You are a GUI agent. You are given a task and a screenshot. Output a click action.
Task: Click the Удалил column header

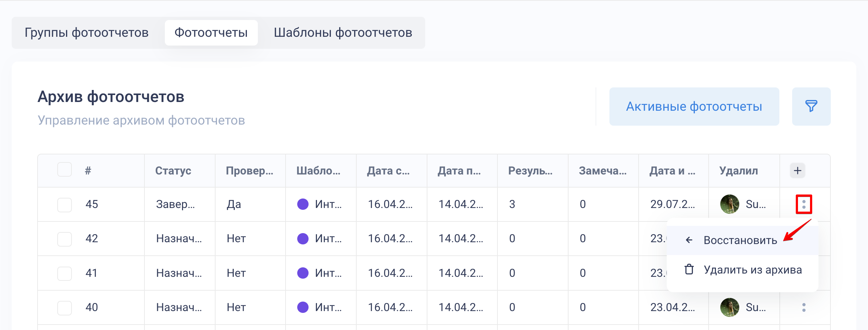tap(738, 171)
